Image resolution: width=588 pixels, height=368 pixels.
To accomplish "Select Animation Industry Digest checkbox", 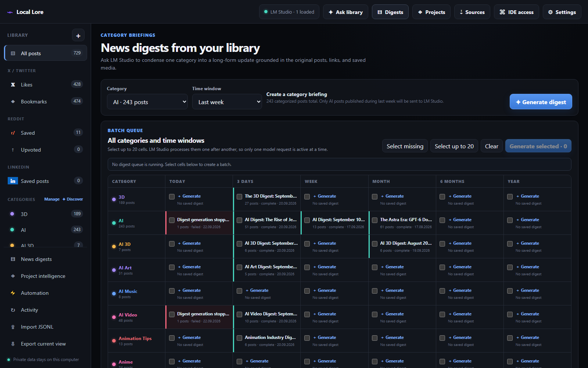I will click(239, 338).
